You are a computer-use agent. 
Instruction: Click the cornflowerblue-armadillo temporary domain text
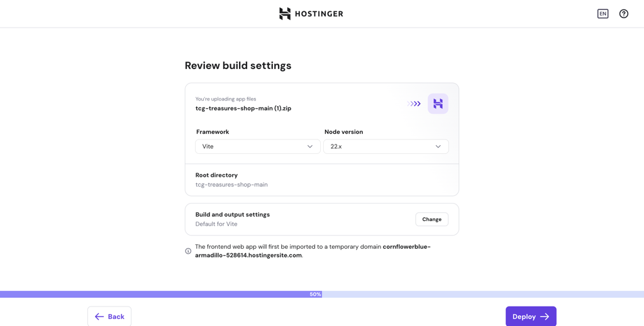coord(406,247)
